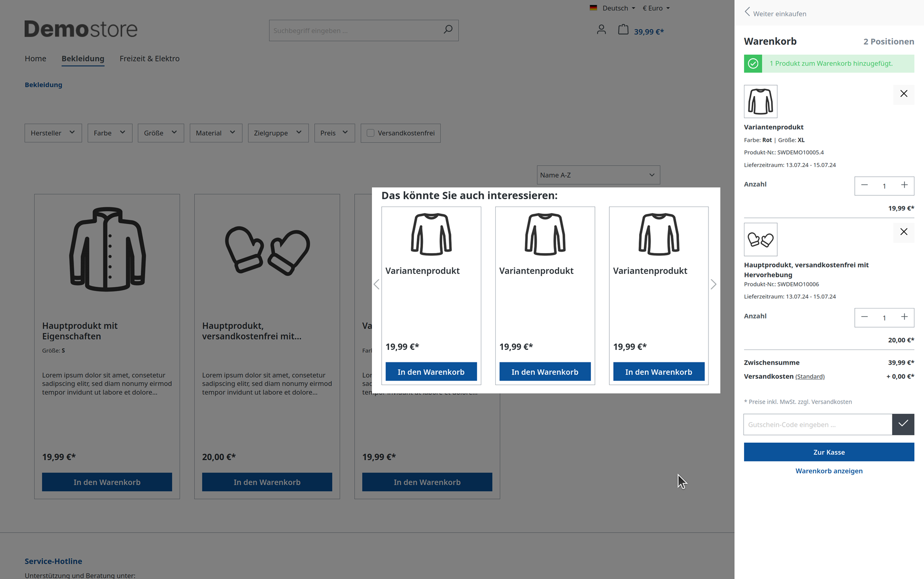Open Variantenprodukt thumbnail in the cart
This screenshot has width=924, height=579.
click(x=760, y=102)
